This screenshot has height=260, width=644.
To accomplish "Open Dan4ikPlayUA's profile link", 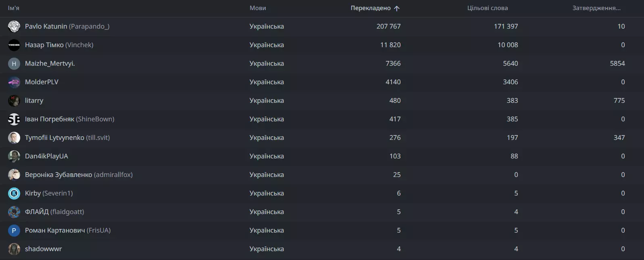I will point(46,156).
